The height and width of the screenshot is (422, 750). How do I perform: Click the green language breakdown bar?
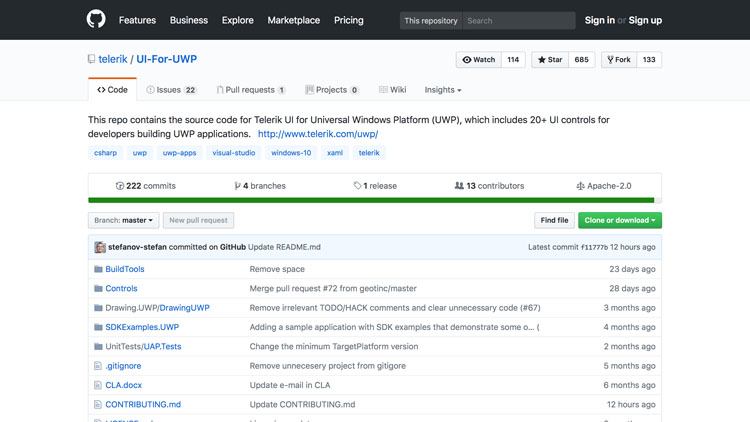tap(371, 200)
